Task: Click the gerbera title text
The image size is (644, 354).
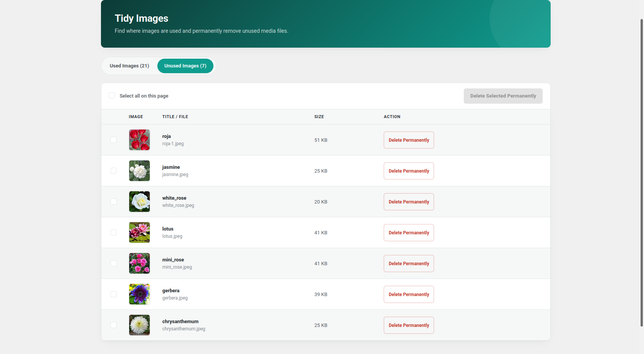Action: coord(171,291)
